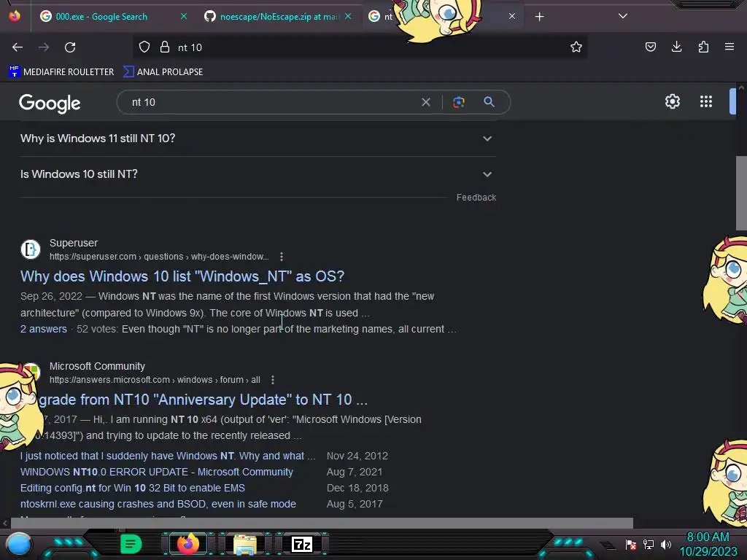747x560 pixels.
Task: Select Firefox in the taskbar
Action: click(187, 544)
